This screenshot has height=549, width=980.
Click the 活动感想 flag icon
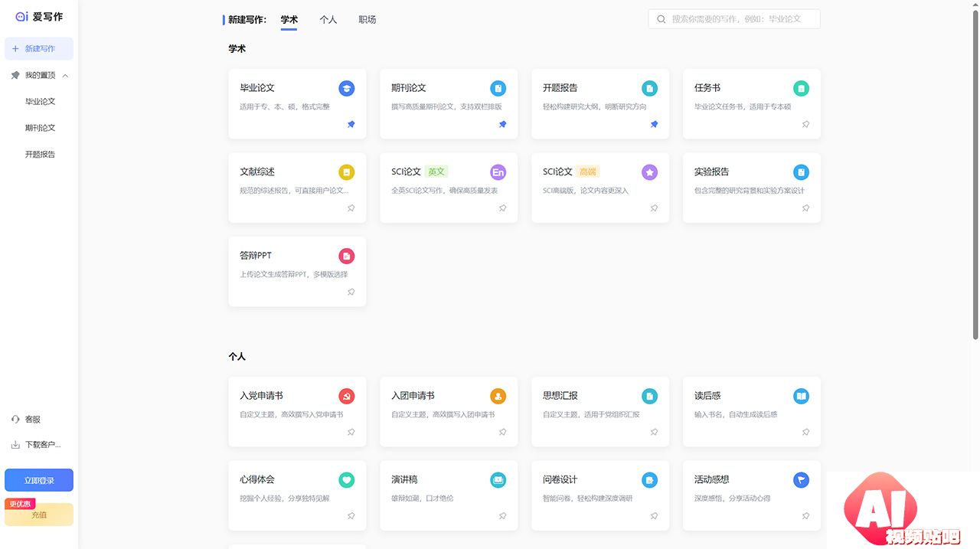point(801,480)
